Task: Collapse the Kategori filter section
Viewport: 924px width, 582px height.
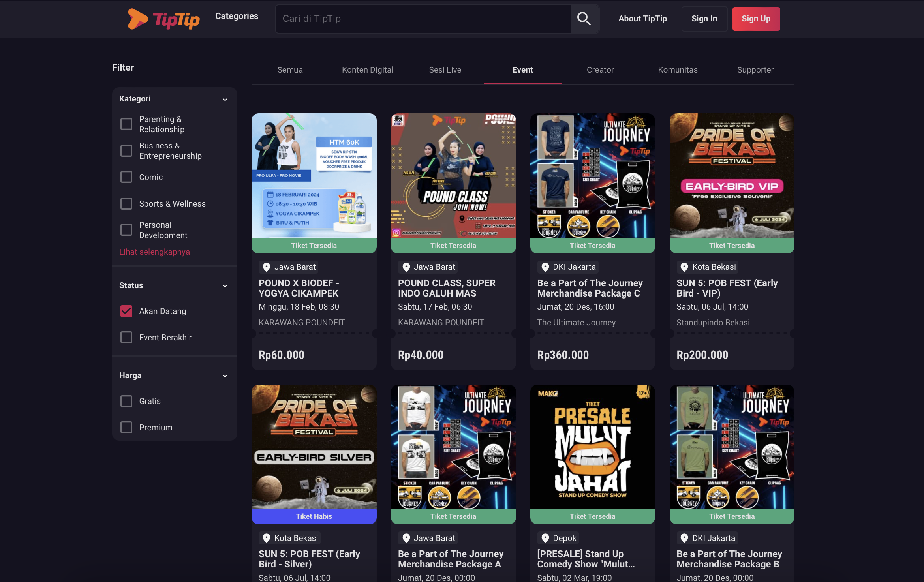Action: click(x=225, y=99)
